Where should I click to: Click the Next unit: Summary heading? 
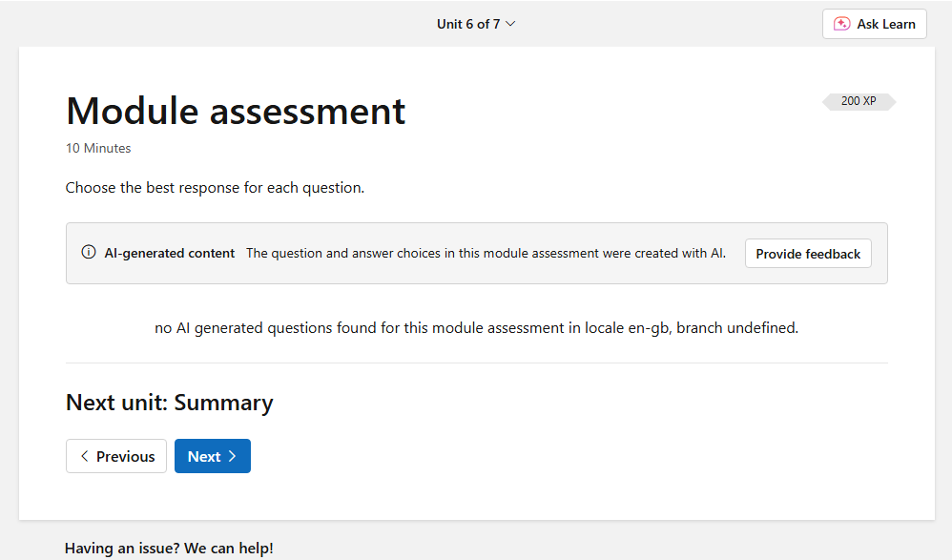(169, 403)
